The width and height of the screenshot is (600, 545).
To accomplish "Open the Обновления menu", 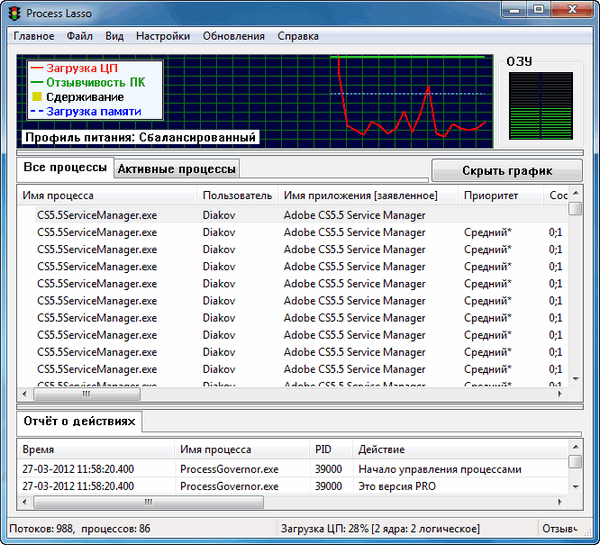I will [x=234, y=36].
